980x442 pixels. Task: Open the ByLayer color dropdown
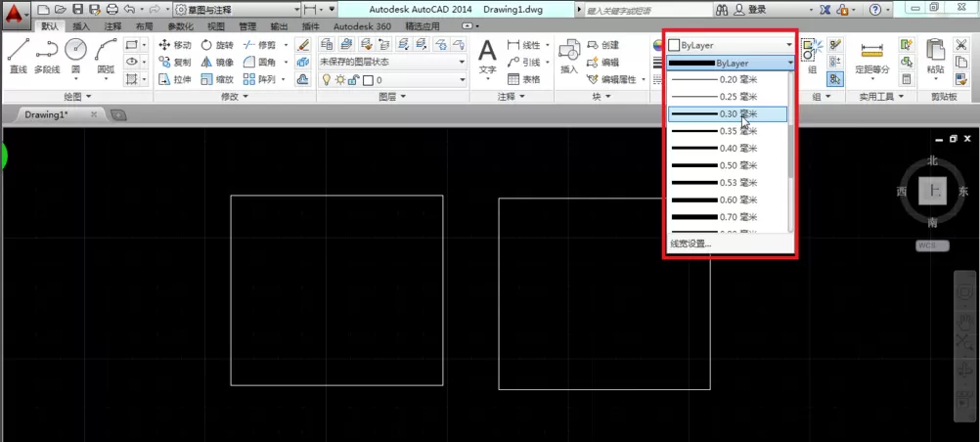pos(730,45)
